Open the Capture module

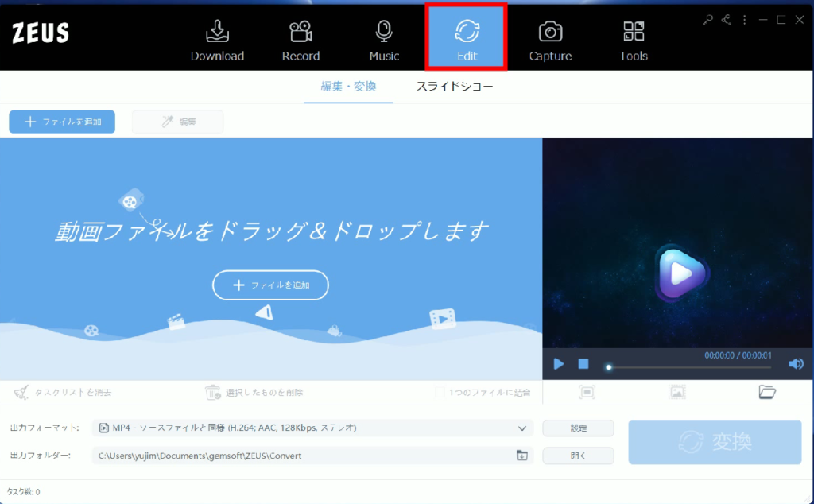[x=550, y=40]
